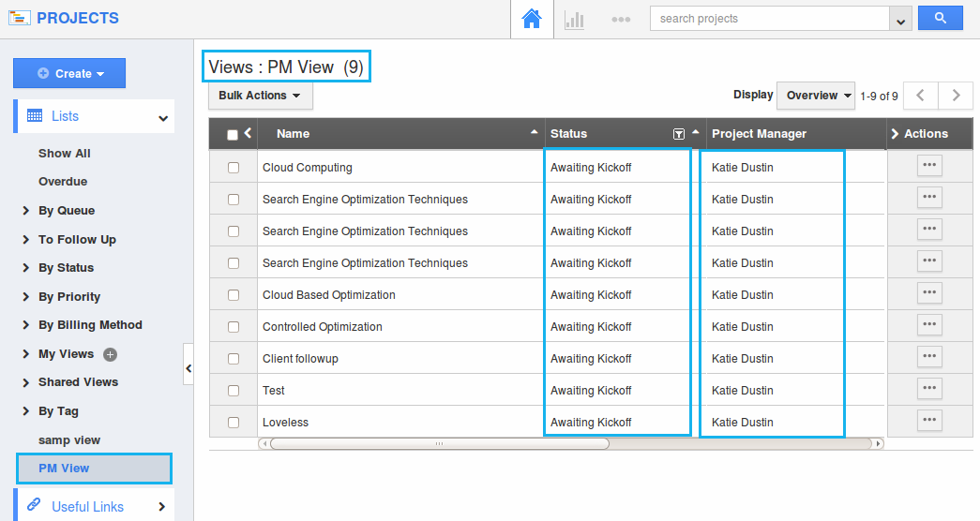Viewport: 980px width, 521px height.
Task: Open actions menu for Test row
Action: 929,389
